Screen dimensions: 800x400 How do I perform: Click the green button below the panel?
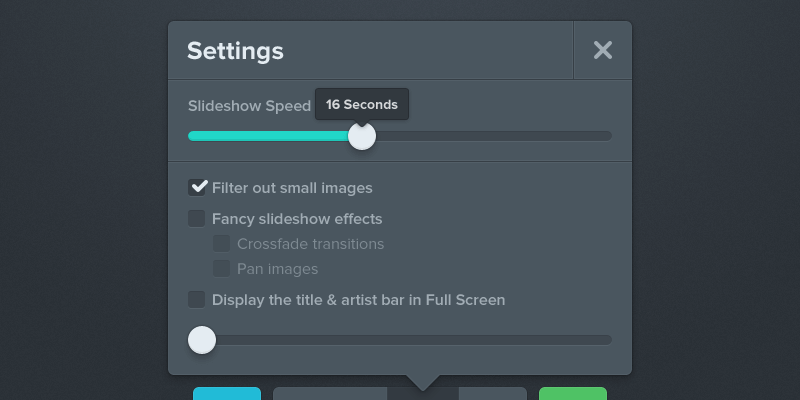coord(573,394)
